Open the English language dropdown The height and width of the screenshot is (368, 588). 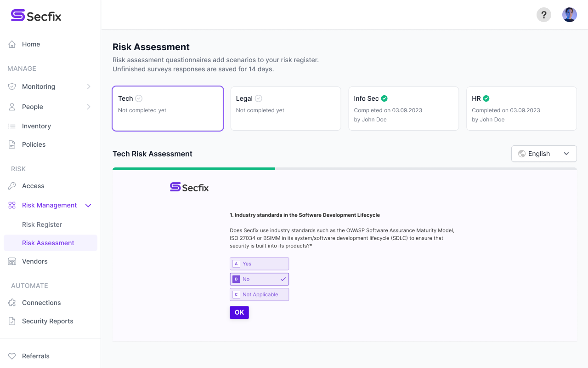(544, 154)
